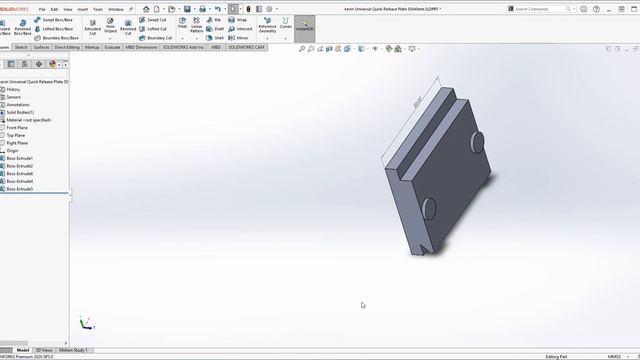Screen dimensions: 640x360
Task: Toggle the Instant3D button
Action: point(304,29)
